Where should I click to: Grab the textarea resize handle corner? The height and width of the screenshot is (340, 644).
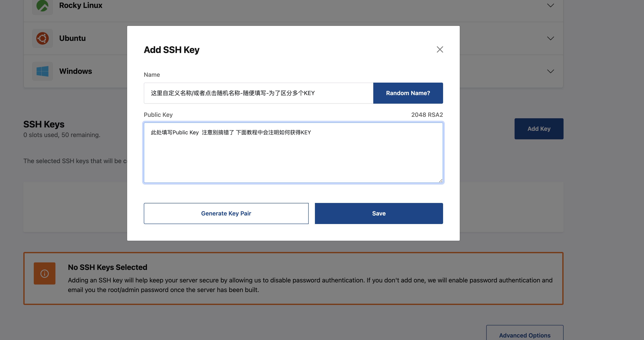pos(441,181)
